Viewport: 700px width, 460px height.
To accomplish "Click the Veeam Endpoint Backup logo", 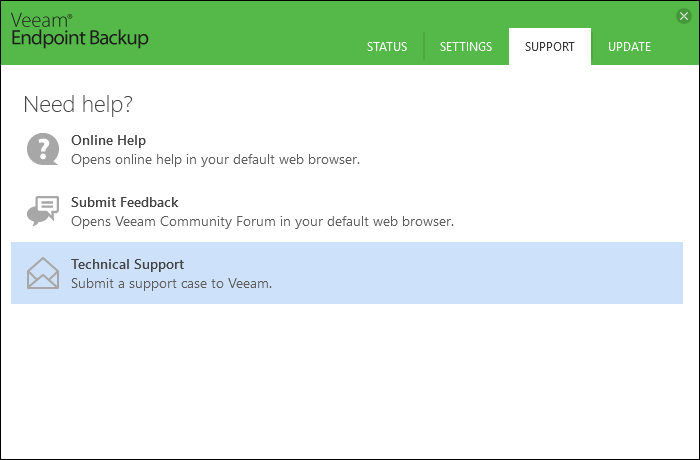I will (79, 29).
